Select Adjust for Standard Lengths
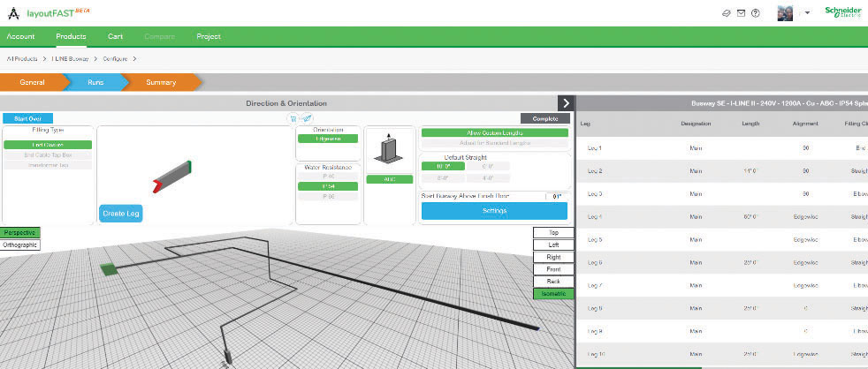 pos(494,143)
